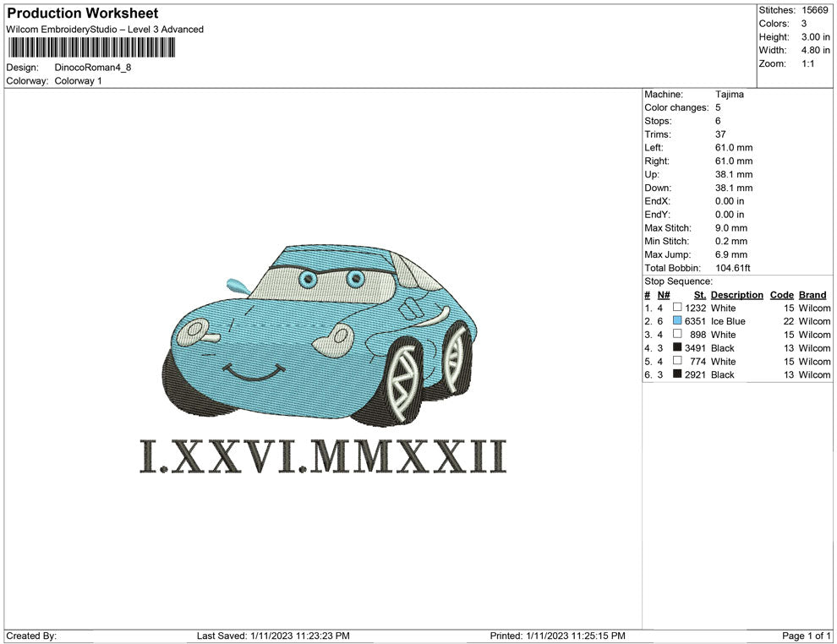Click the black swatch in stop row 4
837x644 pixels.
677,347
